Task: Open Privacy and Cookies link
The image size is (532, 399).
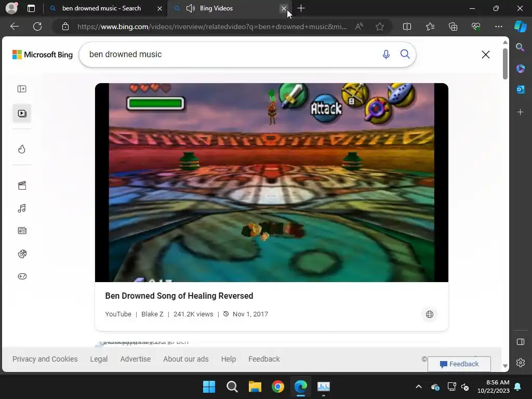Action: pos(45,359)
